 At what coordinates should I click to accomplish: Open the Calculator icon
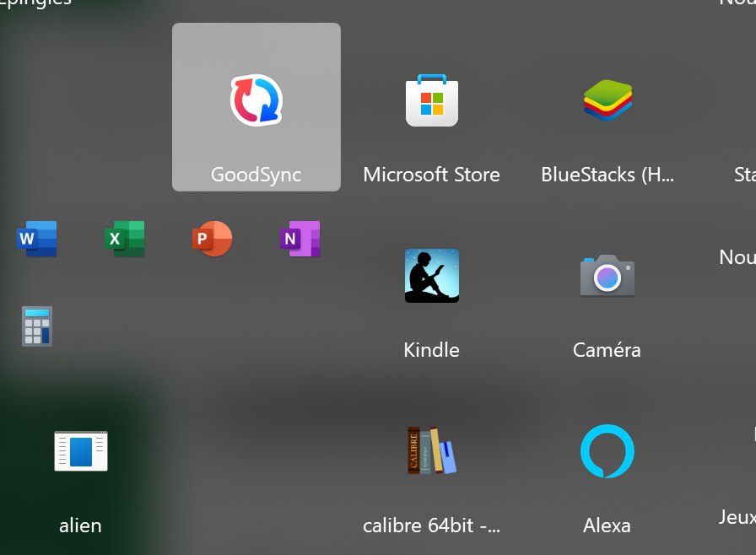click(37, 326)
